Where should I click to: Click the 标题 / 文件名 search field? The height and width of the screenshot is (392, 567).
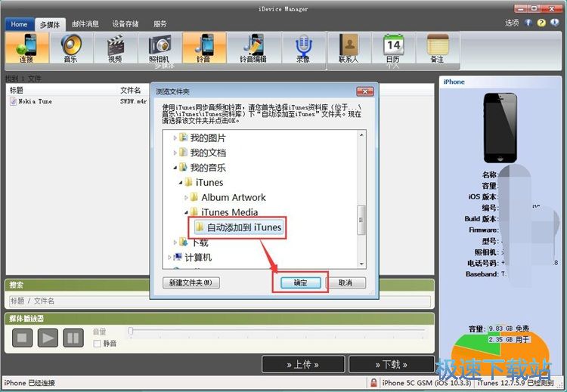coord(219,301)
